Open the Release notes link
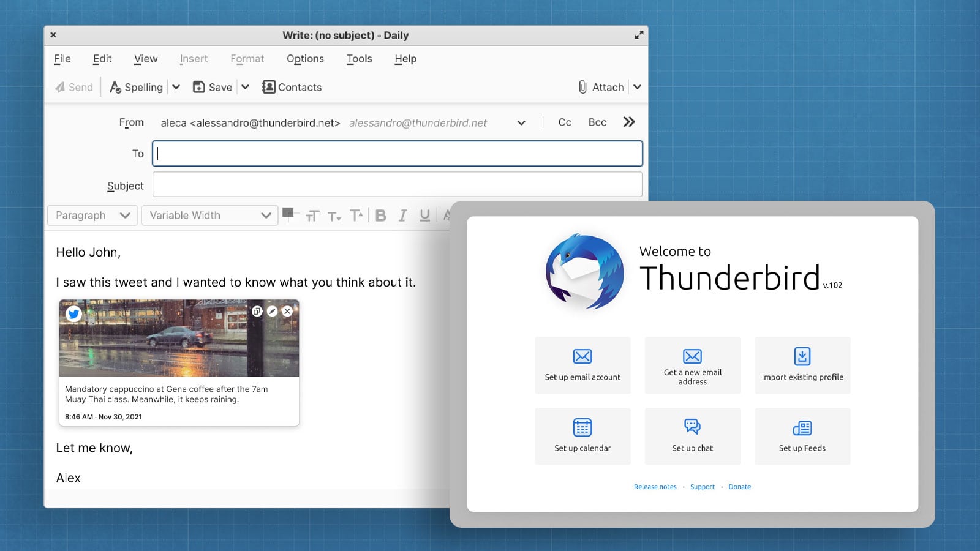Screen dimensions: 980x551 click(x=655, y=486)
